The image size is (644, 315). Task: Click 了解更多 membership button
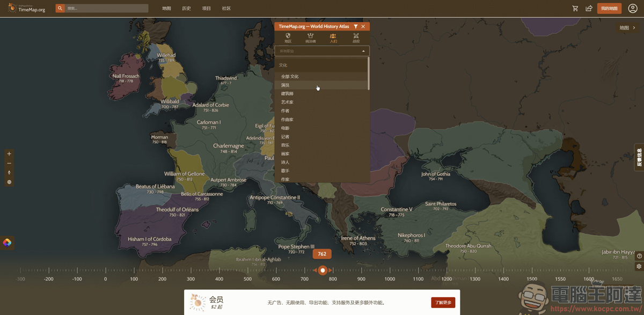pyautogui.click(x=443, y=303)
